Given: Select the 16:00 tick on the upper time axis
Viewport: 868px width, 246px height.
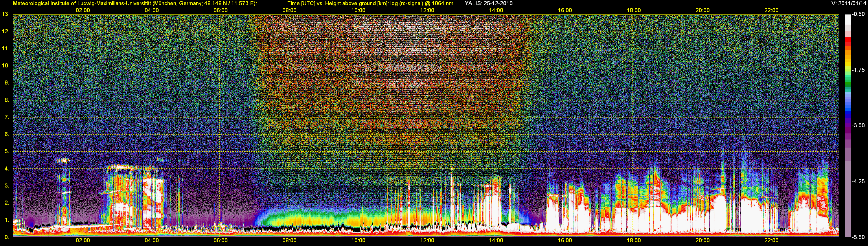Looking at the screenshot, I should pyautogui.click(x=565, y=10).
